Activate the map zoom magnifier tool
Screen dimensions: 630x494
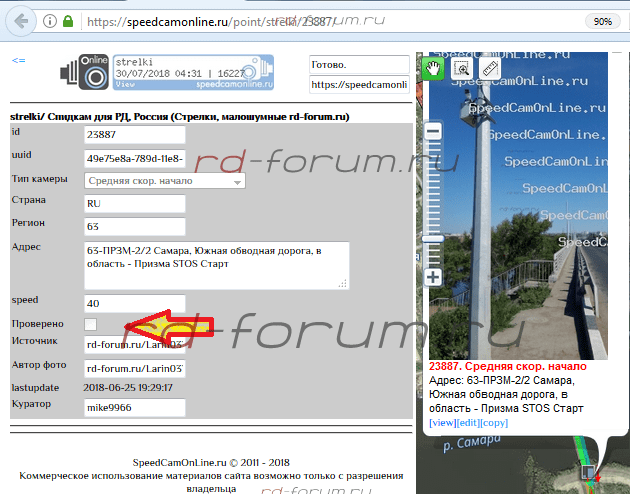462,68
